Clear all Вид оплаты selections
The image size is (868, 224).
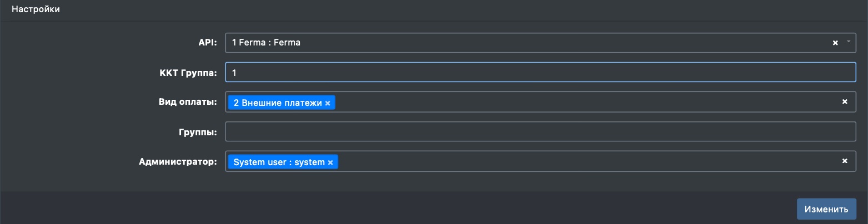845,101
